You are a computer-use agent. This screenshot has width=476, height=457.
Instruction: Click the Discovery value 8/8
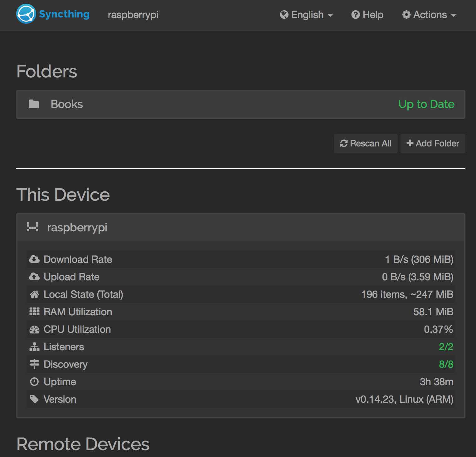point(446,364)
